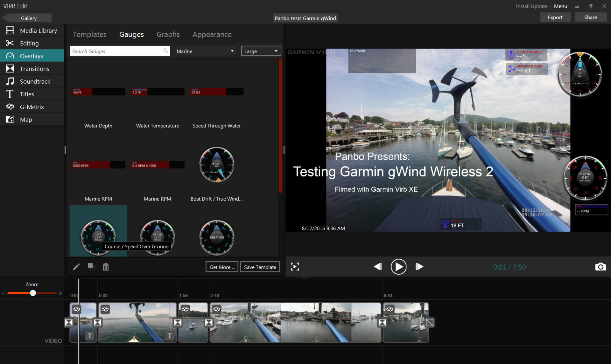The width and height of the screenshot is (611, 364).
Task: Click the Search Gauges field
Action: 120,51
